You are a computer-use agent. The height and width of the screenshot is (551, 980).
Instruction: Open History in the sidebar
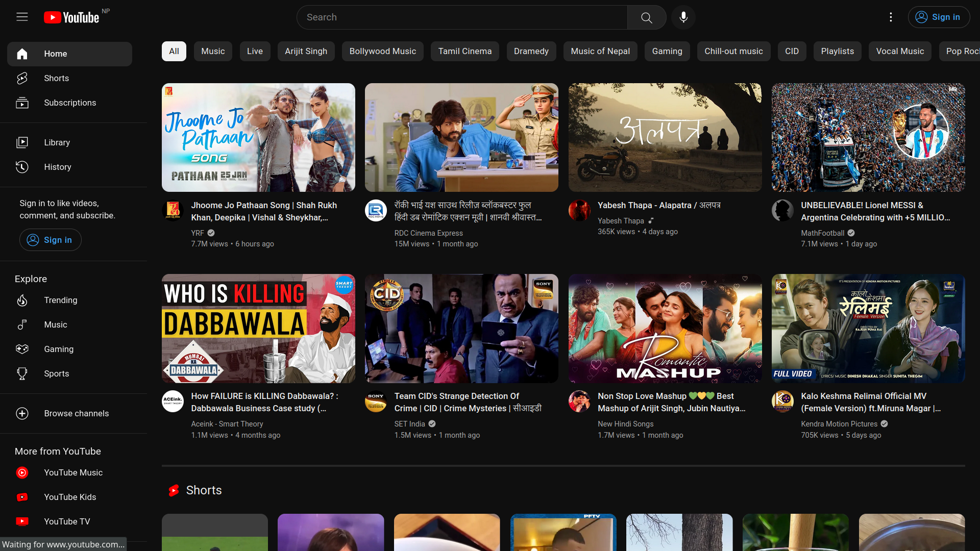tap(57, 167)
